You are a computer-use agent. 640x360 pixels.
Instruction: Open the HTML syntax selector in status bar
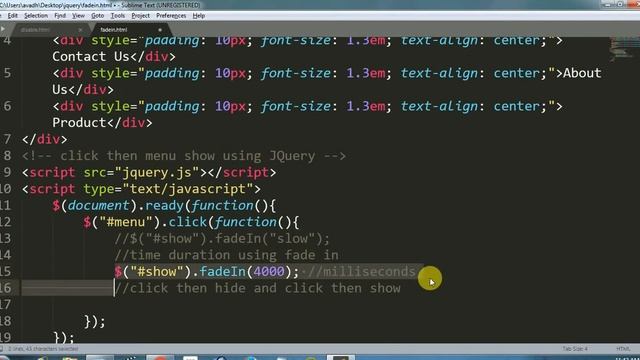tap(623, 349)
